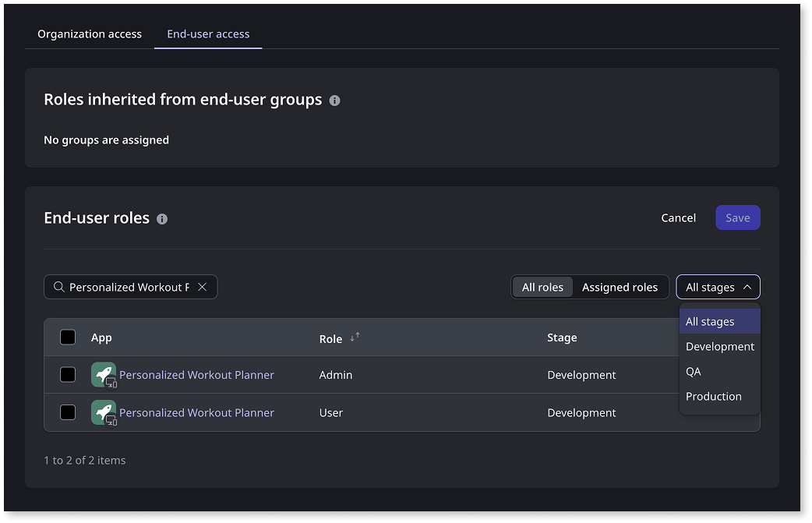
Task: Select the Assigned roles filter
Action: coord(620,288)
